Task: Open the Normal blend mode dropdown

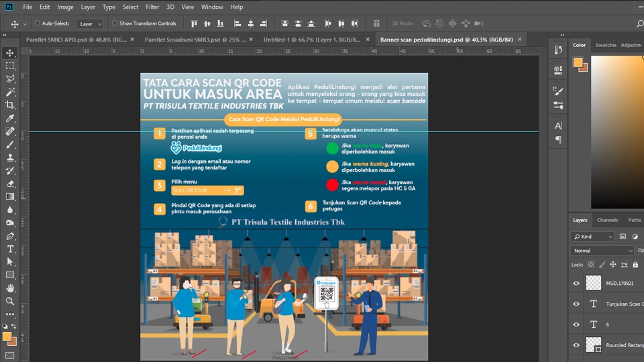Action: (602, 250)
